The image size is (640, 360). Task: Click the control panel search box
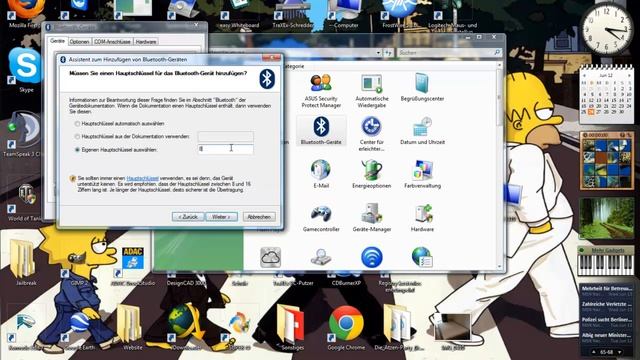point(449,53)
